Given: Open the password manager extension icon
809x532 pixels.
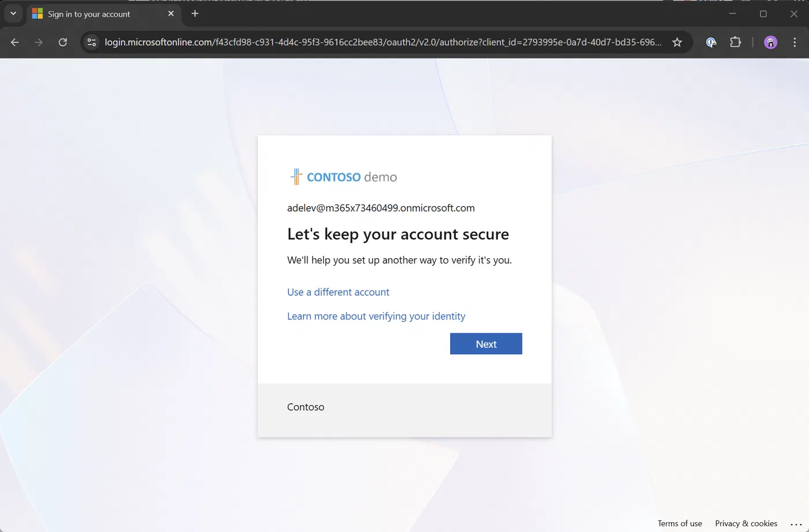Looking at the screenshot, I should (x=711, y=42).
